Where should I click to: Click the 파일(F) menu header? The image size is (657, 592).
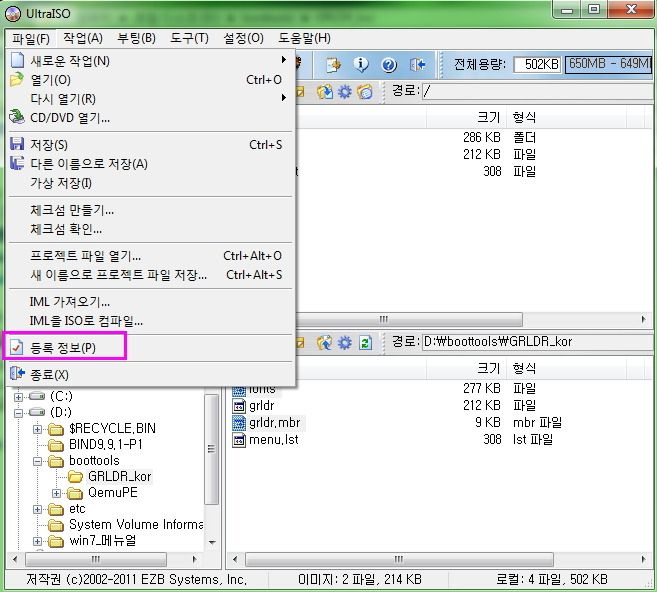31,39
